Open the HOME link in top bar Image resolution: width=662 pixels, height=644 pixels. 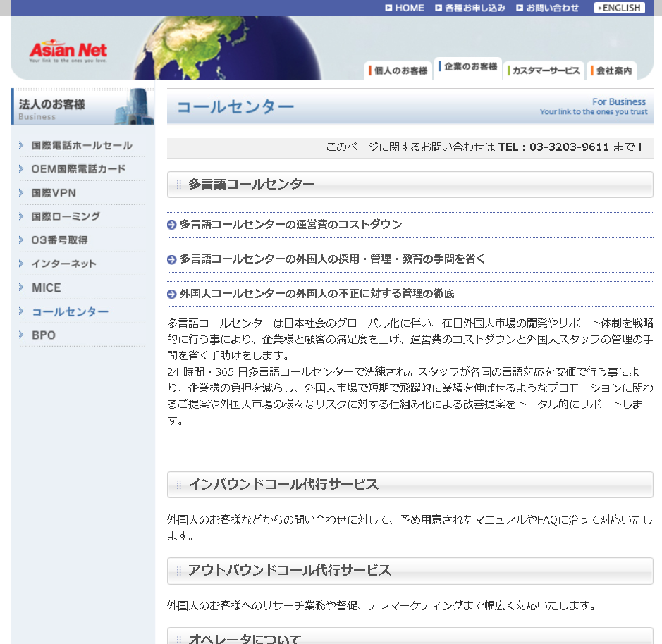pos(405,8)
